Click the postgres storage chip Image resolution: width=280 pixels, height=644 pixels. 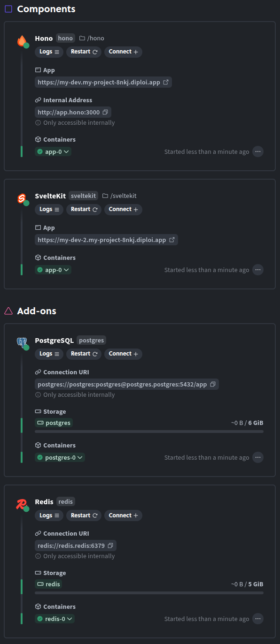54,423
